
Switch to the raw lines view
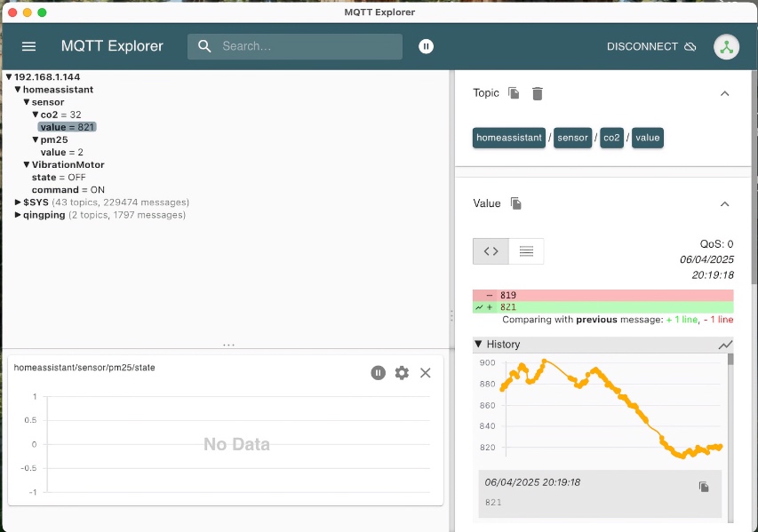[x=526, y=251]
